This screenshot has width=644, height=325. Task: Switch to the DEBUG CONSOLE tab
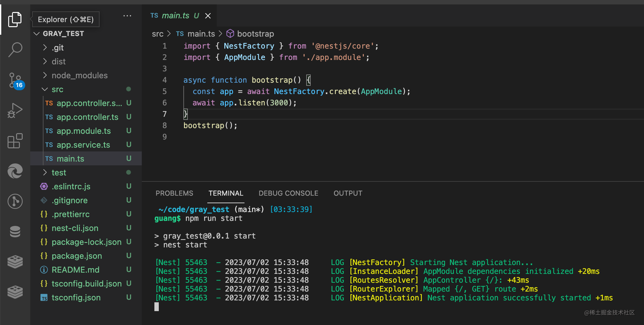(x=288, y=193)
